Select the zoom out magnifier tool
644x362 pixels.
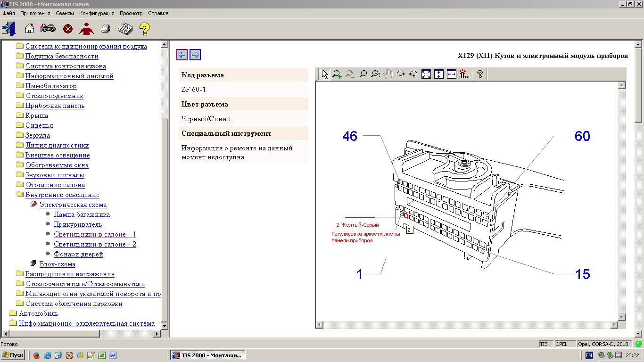click(x=350, y=74)
